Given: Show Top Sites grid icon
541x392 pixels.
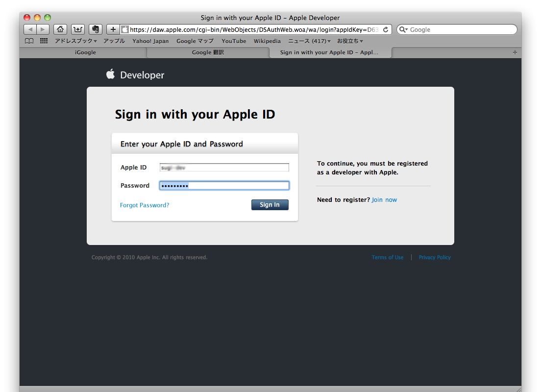Looking at the screenshot, I should 44,41.
